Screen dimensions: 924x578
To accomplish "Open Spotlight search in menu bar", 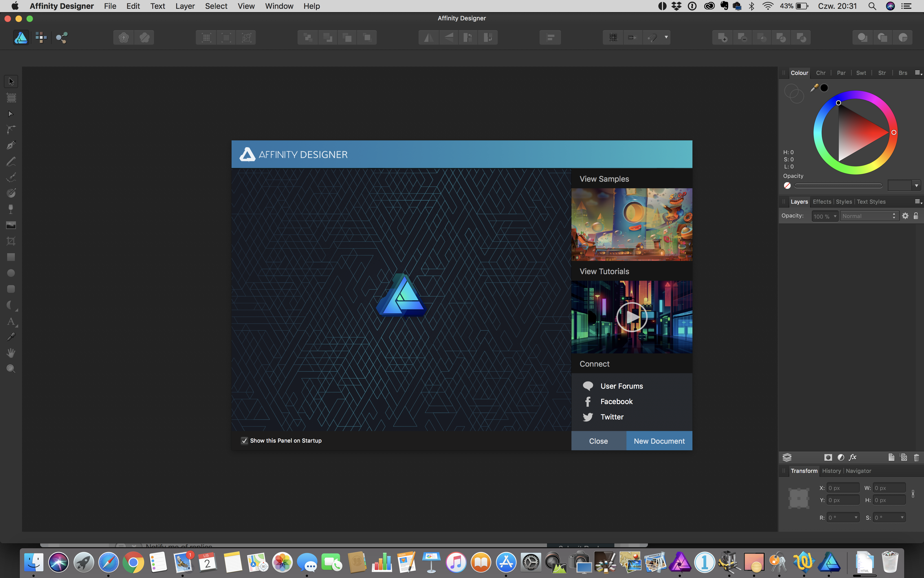I will (x=872, y=6).
